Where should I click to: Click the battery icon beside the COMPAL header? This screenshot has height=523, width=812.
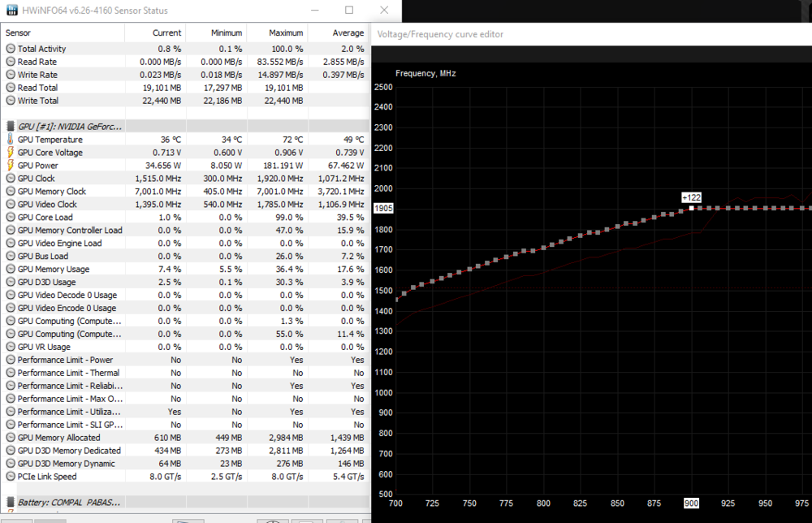(x=11, y=503)
